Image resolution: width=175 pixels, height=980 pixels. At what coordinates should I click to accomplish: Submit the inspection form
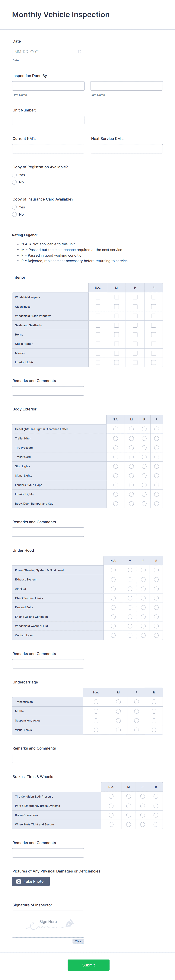click(88, 965)
